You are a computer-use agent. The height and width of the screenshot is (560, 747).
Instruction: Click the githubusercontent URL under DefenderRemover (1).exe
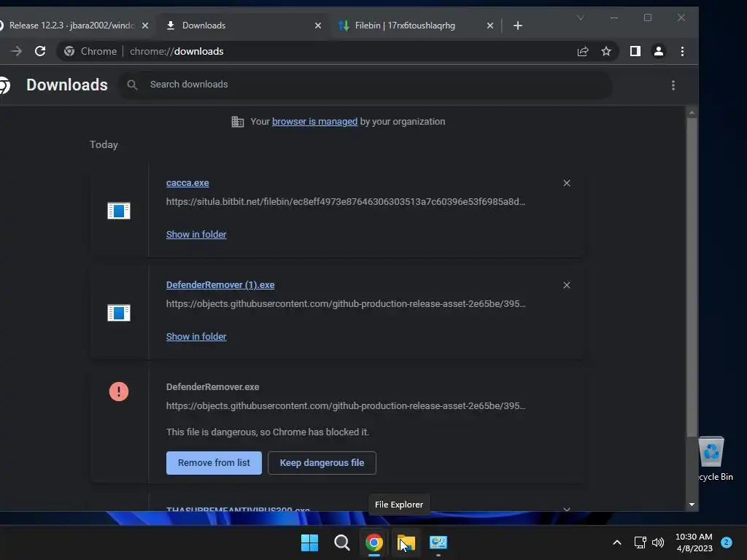pos(345,304)
